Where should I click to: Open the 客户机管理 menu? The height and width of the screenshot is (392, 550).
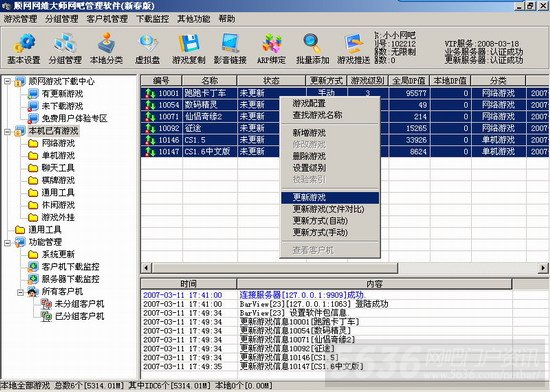107,19
